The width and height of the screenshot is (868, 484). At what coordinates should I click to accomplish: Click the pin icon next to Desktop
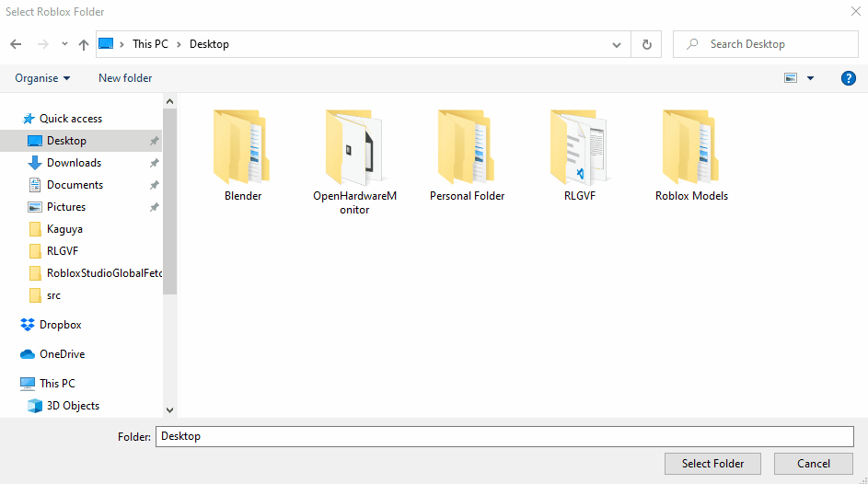point(154,141)
